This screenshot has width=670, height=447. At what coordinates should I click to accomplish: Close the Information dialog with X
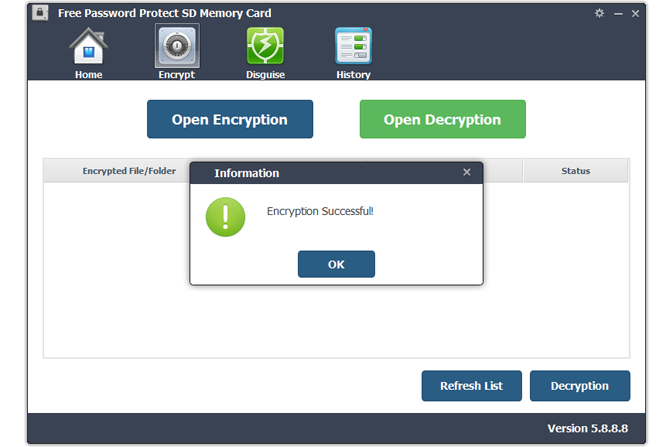click(467, 172)
